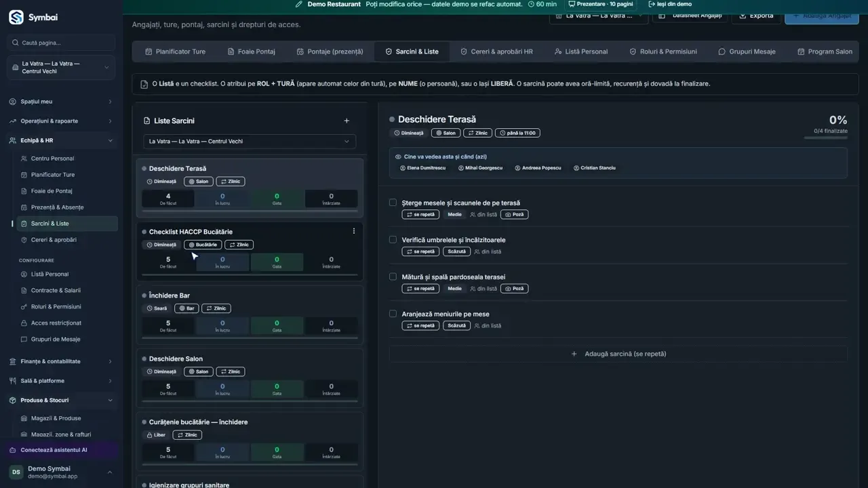Click the Symbai logo icon
The width and height of the screenshot is (868, 488).
[x=16, y=17]
